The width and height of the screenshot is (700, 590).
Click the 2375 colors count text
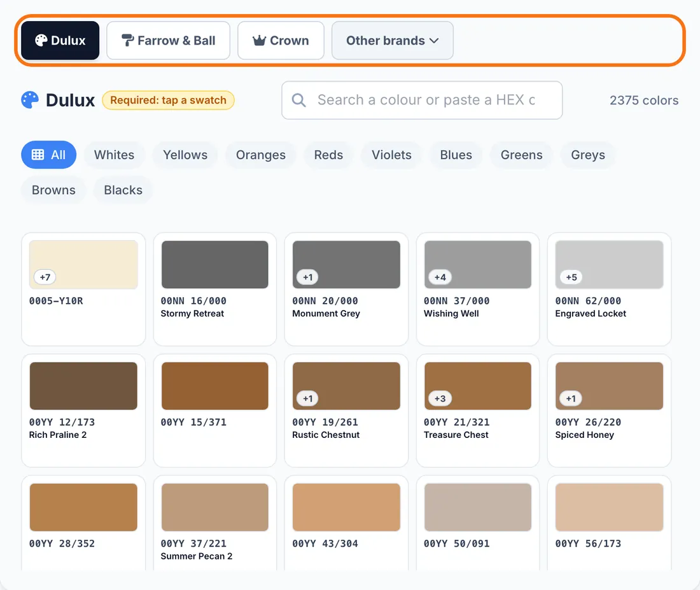[644, 101]
